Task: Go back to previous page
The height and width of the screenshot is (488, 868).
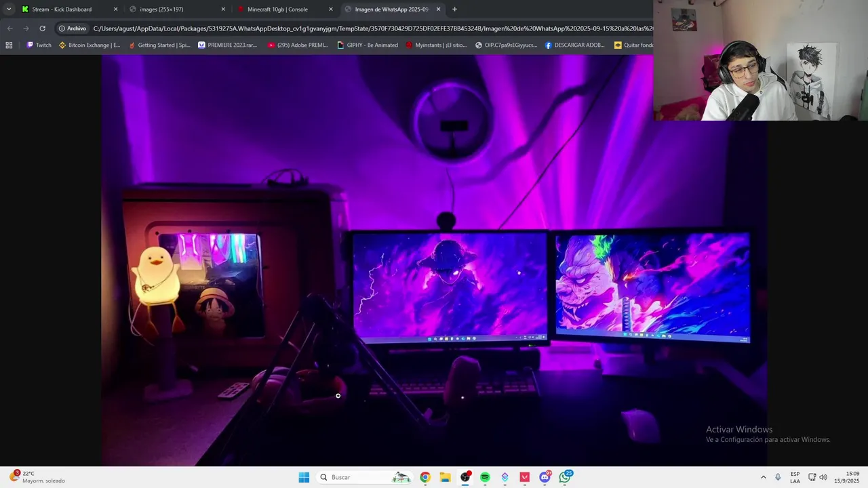Action: click(9, 28)
